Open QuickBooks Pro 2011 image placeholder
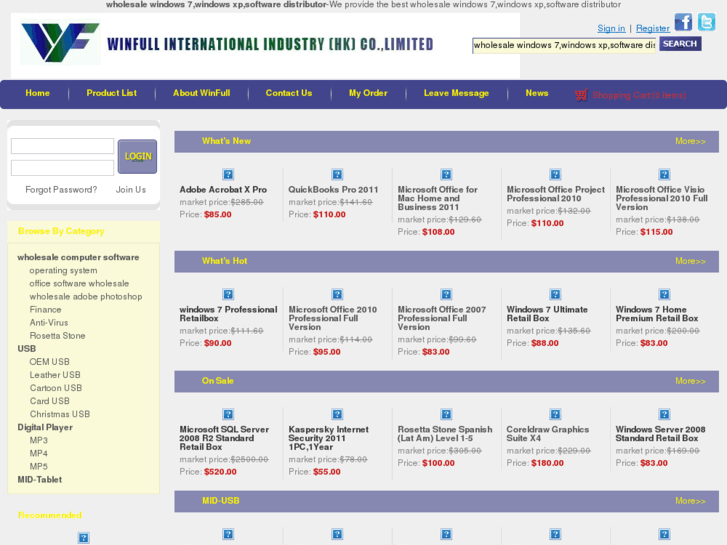Image resolution: width=727 pixels, height=545 pixels. coord(337,174)
